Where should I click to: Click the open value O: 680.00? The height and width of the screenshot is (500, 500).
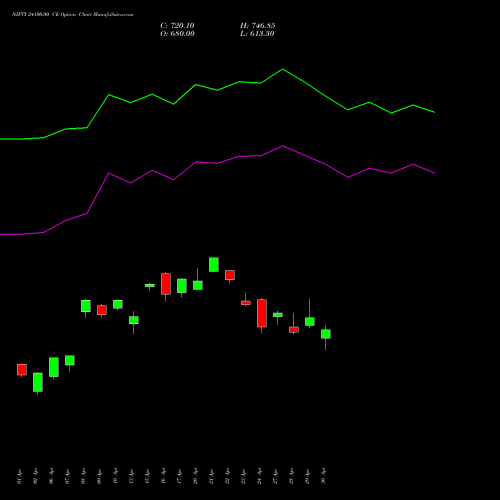[x=177, y=34]
